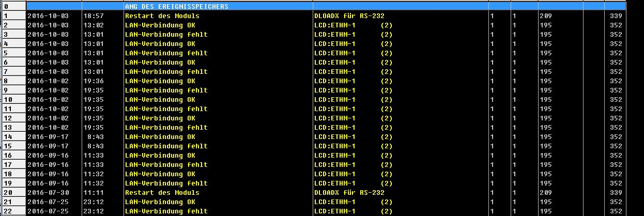The height and width of the screenshot is (216, 644).
Task: Click 'DLOADX für RS-232' in row 1
Action: pos(349,16)
